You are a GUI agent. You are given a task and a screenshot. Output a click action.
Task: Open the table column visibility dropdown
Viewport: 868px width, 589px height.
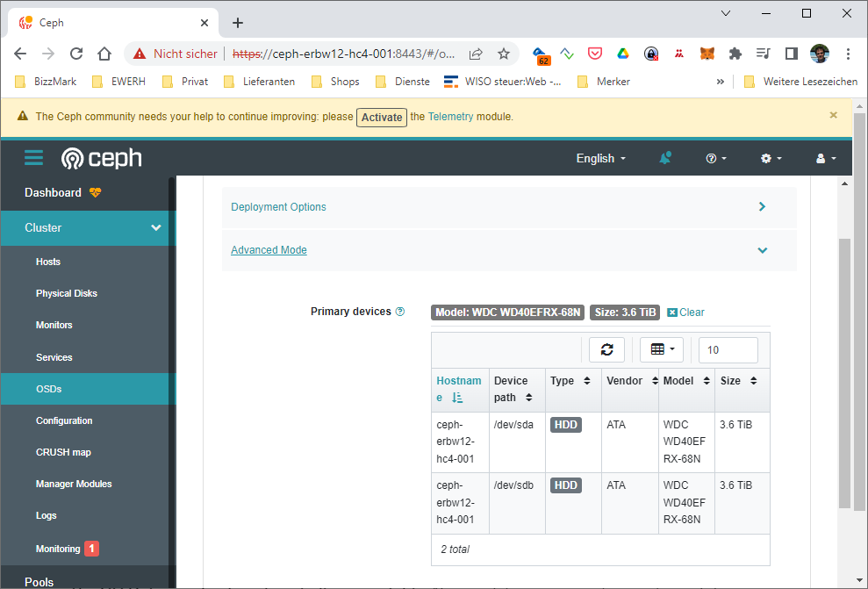click(x=662, y=349)
